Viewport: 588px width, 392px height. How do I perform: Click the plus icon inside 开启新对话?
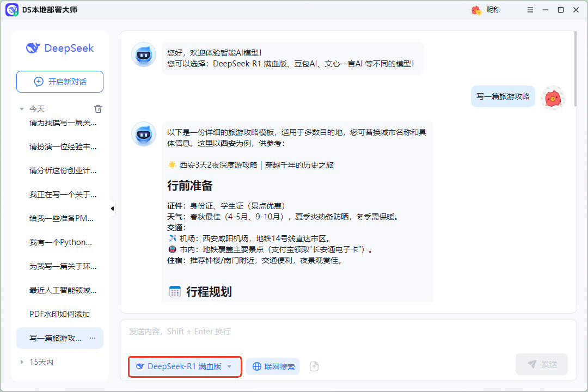38,81
